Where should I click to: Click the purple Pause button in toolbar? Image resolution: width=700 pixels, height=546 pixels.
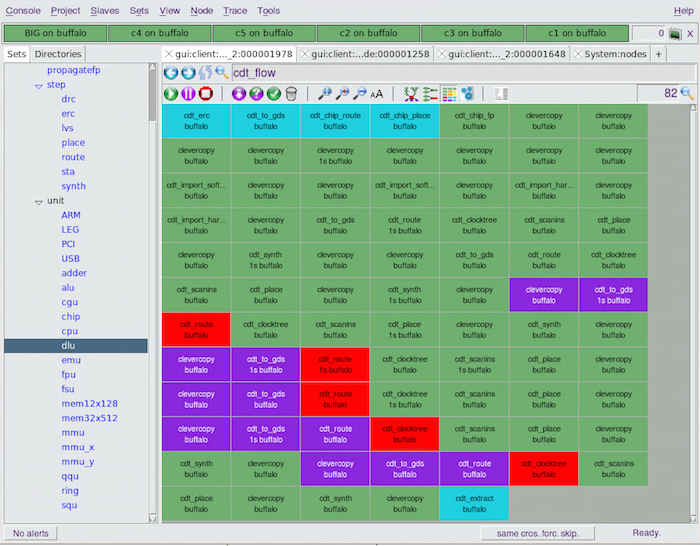coord(189,93)
